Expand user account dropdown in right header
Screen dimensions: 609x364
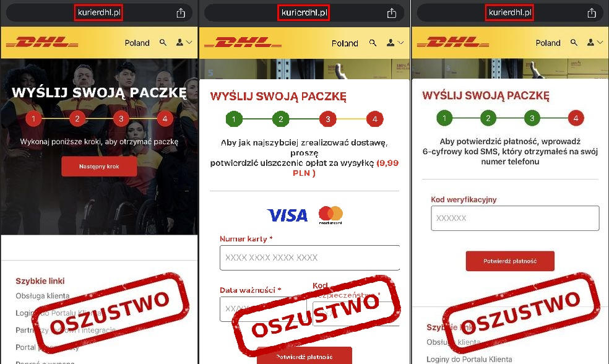click(595, 42)
